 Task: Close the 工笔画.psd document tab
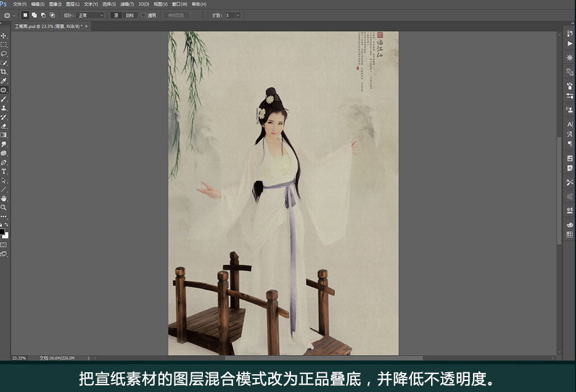86,27
